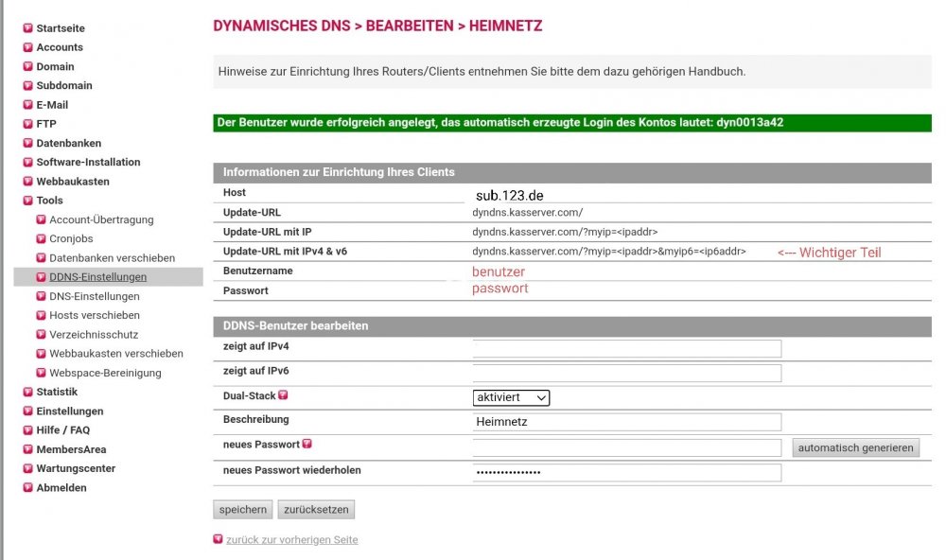This screenshot has height=560, width=946.
Task: Focus the zeigt auf IPv6 field
Action: [627, 373]
